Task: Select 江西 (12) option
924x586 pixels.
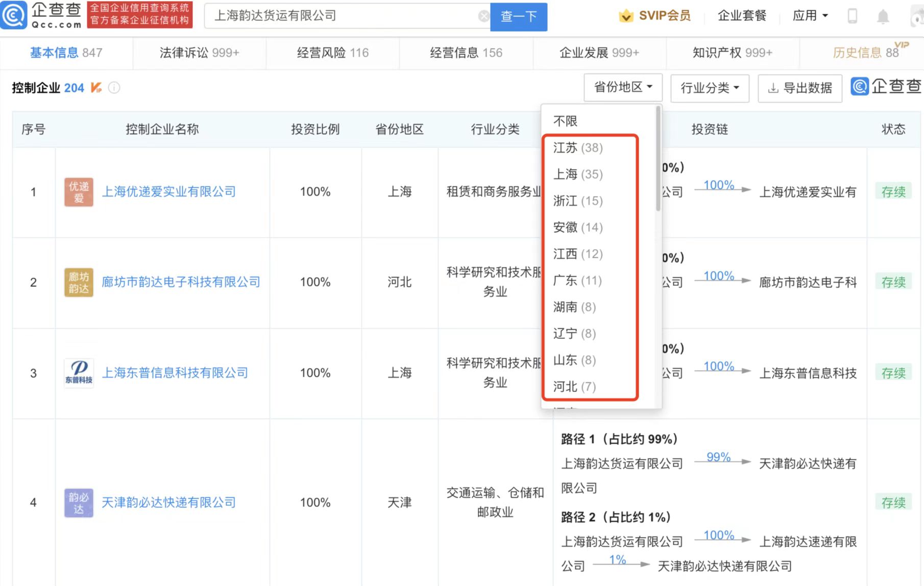Action: pos(578,254)
